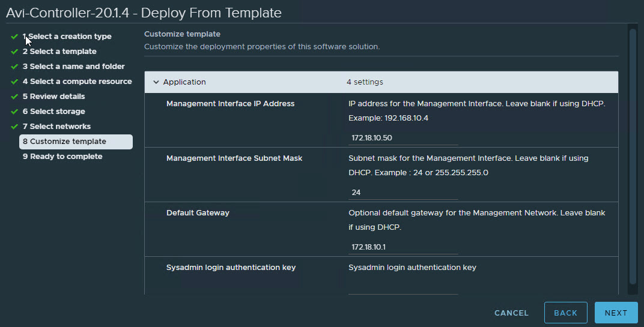Click the vertical scrollbar of the template pane
Screen dimensions: 644x327
pos(632,156)
